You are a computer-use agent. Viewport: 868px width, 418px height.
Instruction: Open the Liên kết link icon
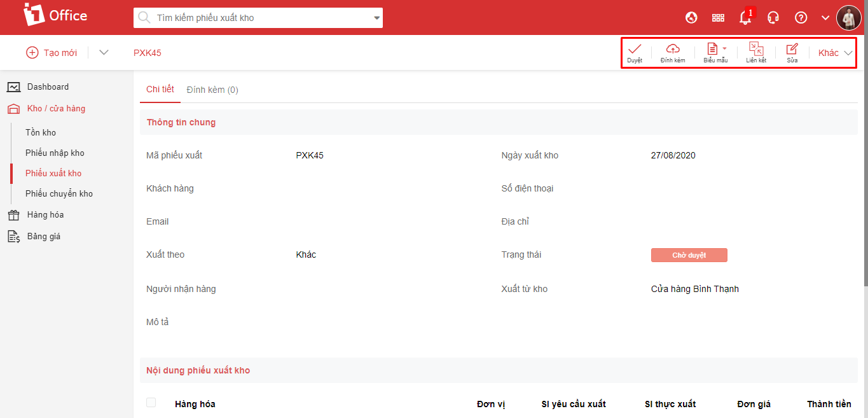[x=756, y=50]
